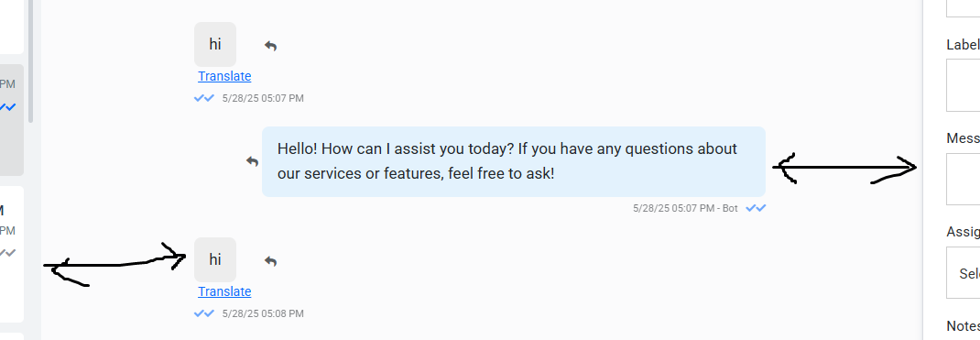Translate the "hi" message from 05:08 PM
The image size is (980, 340).
[224, 291]
